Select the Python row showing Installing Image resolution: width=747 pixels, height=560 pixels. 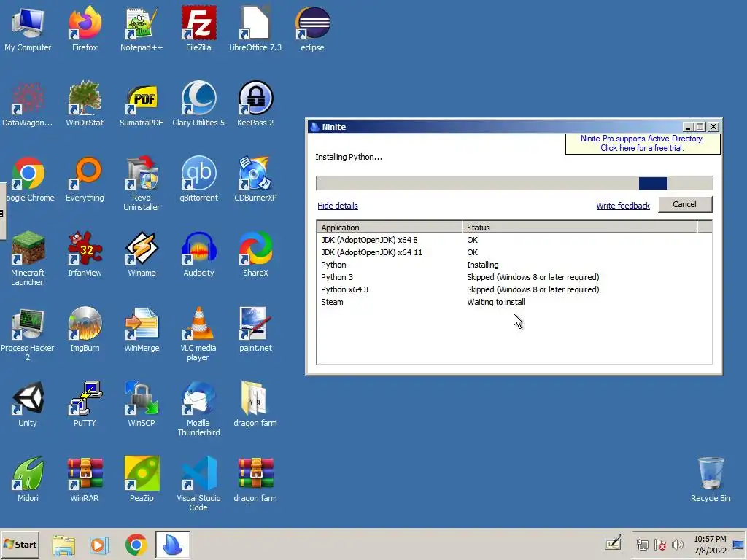(514, 265)
